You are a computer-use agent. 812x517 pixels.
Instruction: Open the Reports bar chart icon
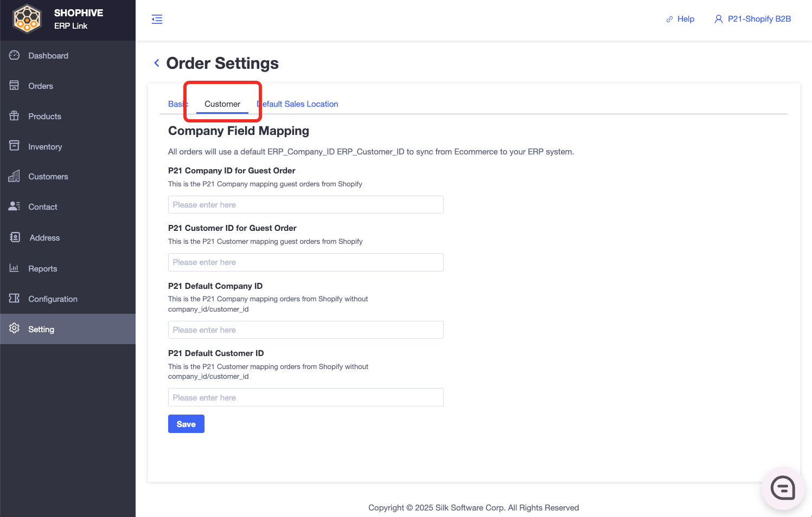click(x=15, y=268)
